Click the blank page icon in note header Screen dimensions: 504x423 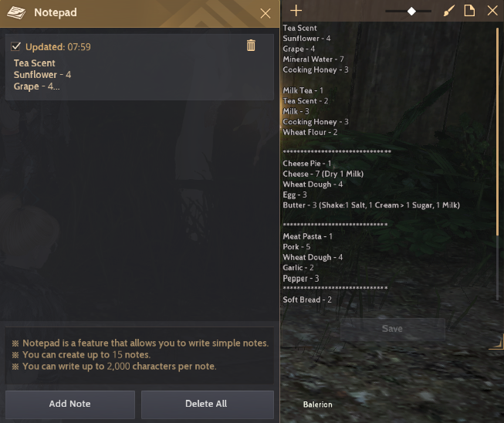(469, 11)
